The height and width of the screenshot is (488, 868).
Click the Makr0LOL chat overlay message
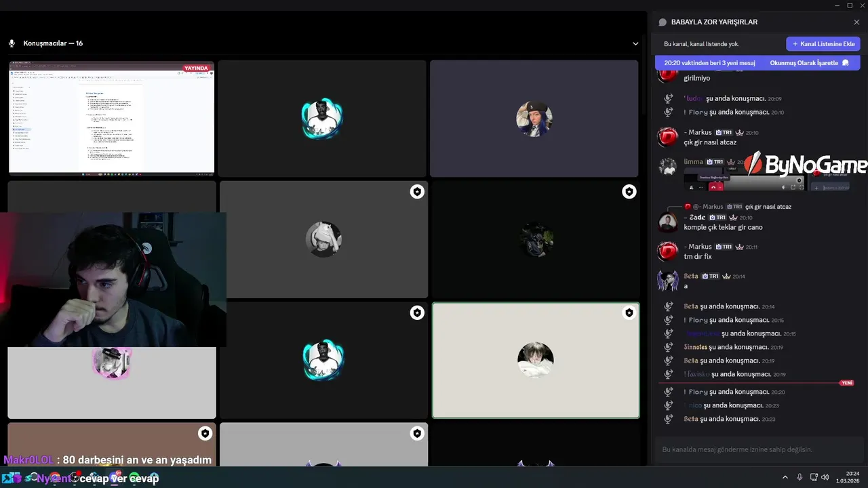(x=108, y=460)
